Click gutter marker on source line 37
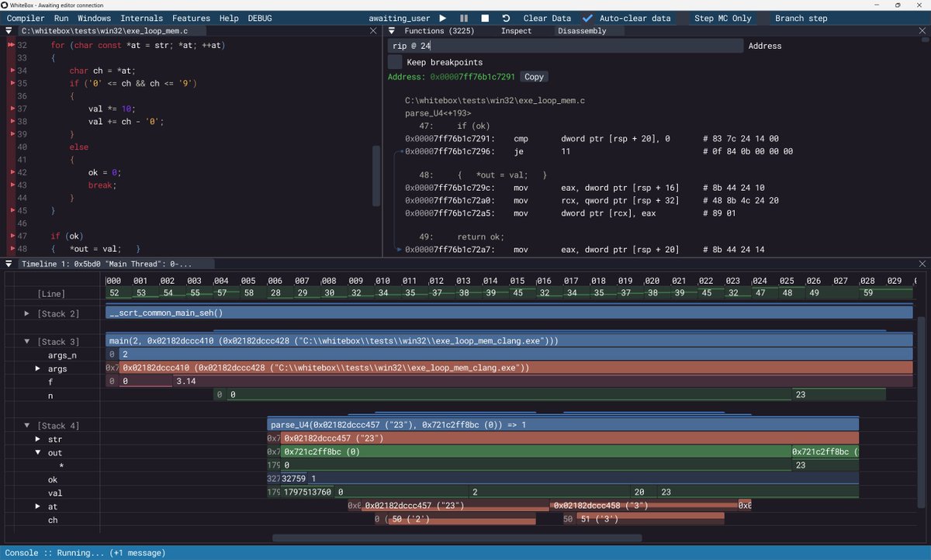 tap(12, 109)
